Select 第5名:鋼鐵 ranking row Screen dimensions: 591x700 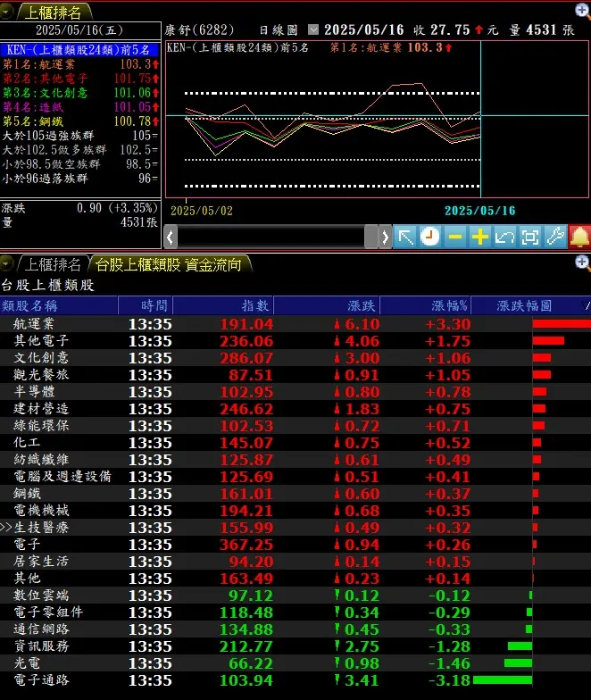click(x=80, y=121)
